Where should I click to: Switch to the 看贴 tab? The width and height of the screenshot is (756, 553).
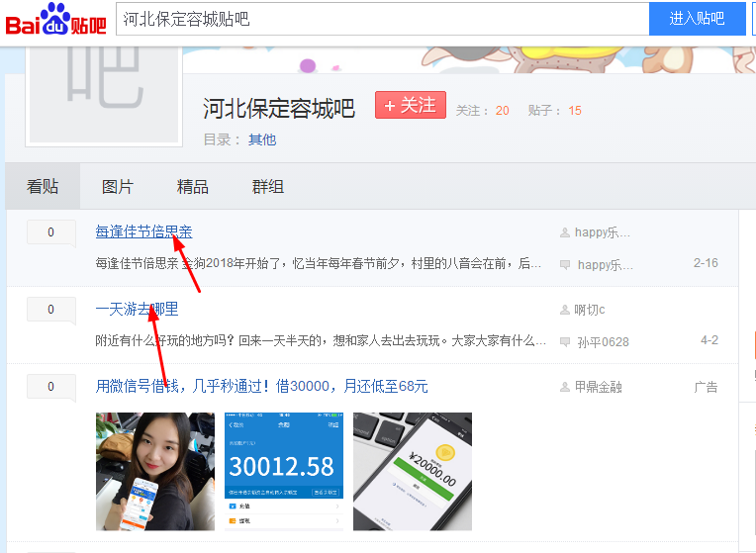tap(43, 186)
